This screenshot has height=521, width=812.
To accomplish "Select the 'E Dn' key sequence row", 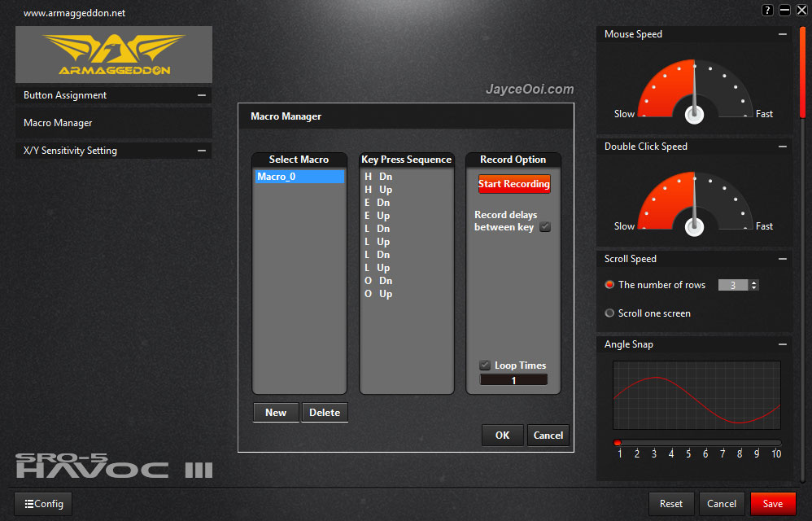I will pos(407,203).
